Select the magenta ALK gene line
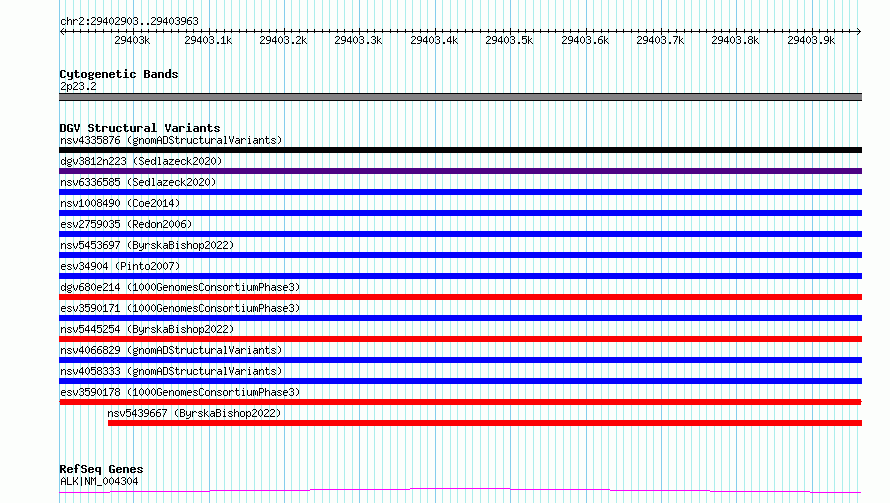Screen dimensions: 890x503 coord(460,490)
